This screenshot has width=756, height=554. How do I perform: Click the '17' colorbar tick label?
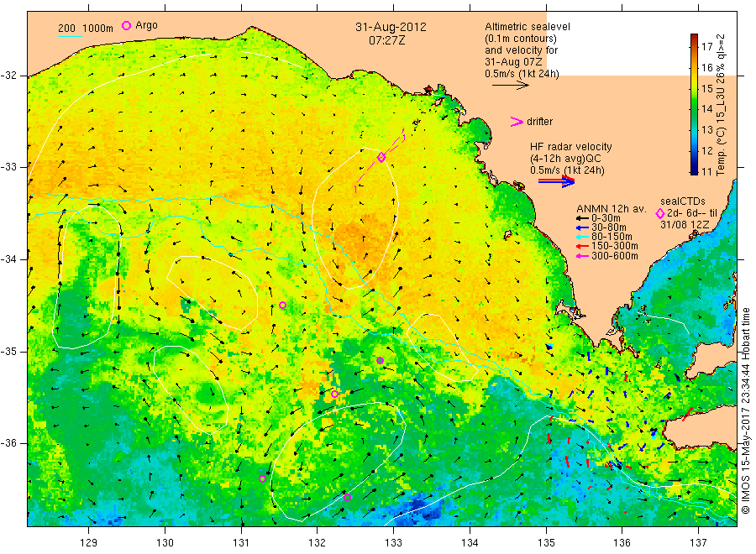pyautogui.click(x=706, y=47)
